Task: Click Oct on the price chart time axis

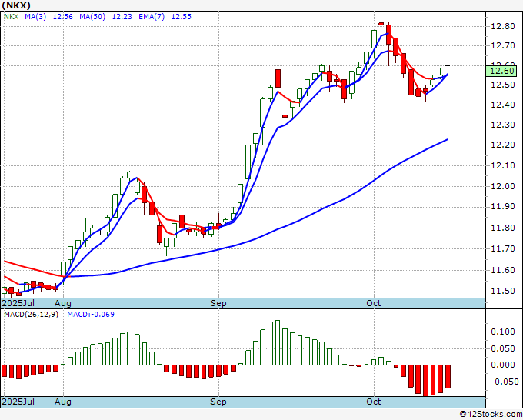Action: (374, 303)
